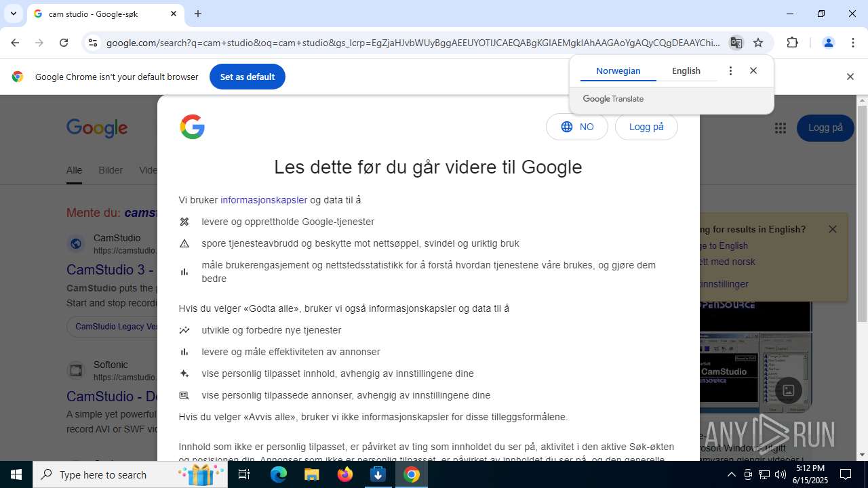View site information icon in address bar
The image size is (868, 488).
click(93, 43)
